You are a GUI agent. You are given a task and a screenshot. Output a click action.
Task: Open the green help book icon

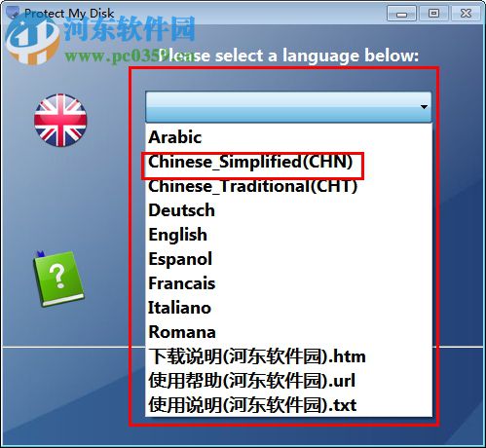[58, 279]
